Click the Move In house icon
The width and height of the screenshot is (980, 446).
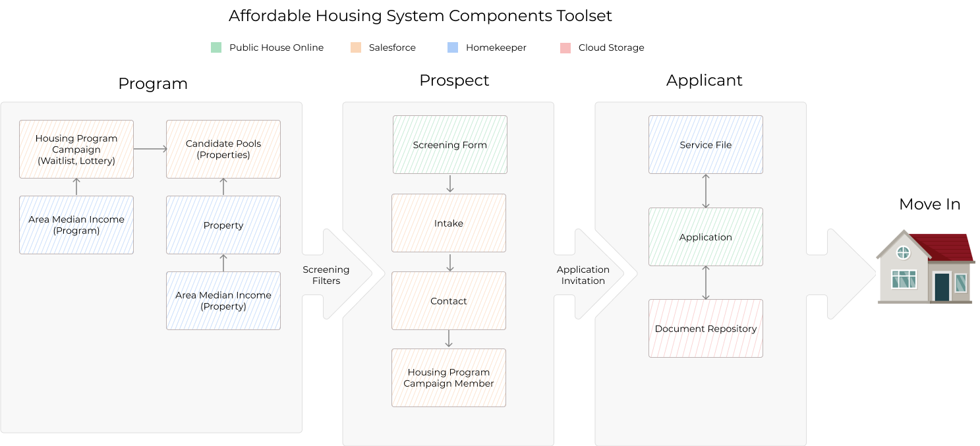tap(925, 267)
